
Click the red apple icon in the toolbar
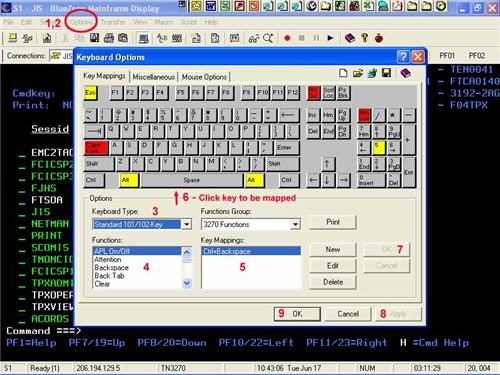[x=379, y=38]
